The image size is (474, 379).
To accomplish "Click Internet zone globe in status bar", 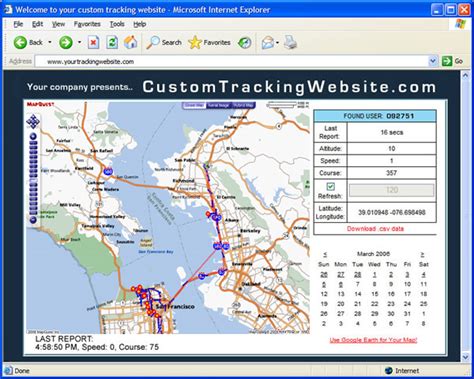I will [x=388, y=371].
